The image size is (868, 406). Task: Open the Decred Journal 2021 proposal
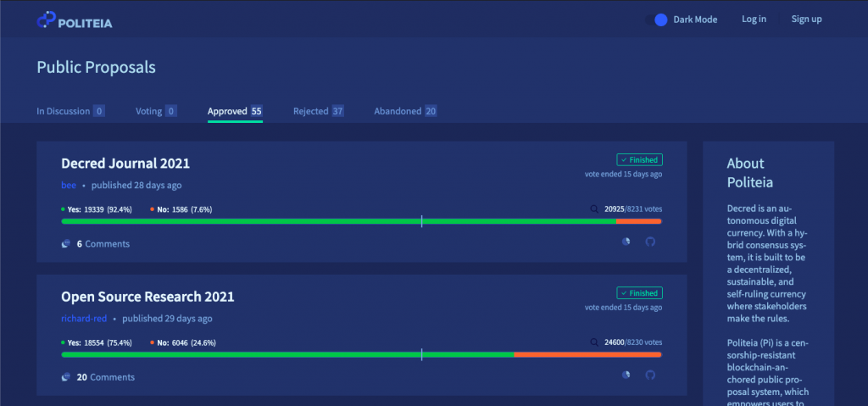[x=125, y=164]
